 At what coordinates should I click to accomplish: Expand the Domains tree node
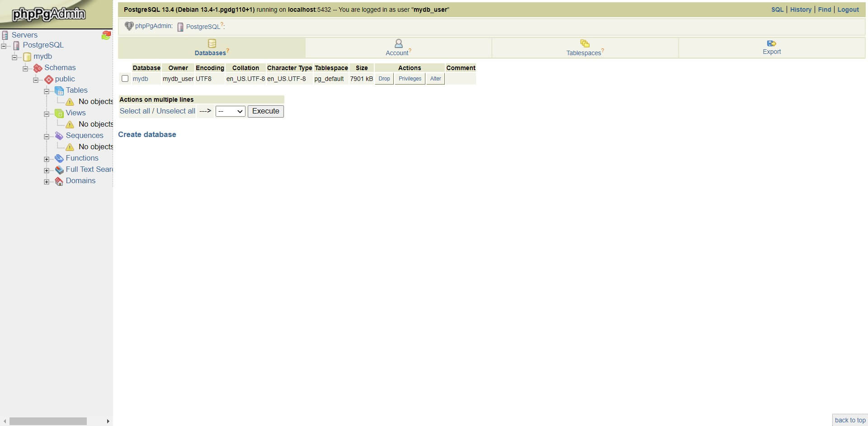[47, 182]
